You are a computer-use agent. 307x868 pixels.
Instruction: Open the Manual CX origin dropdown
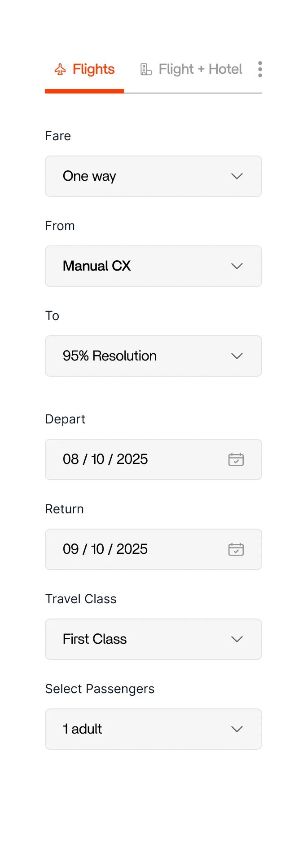pos(135,266)
